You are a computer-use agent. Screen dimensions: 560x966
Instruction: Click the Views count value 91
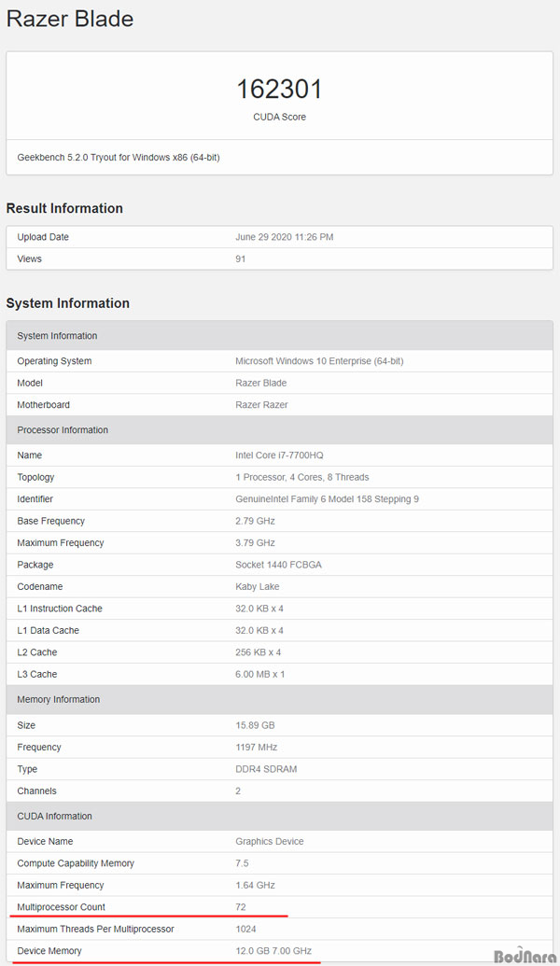point(240,259)
